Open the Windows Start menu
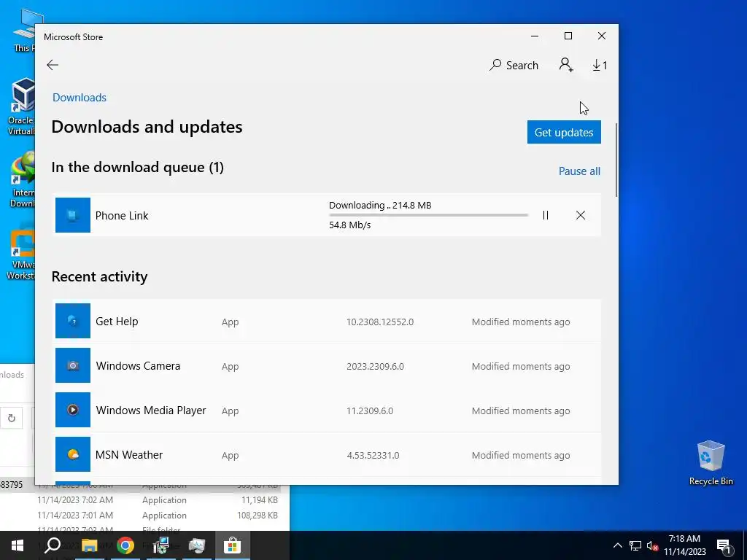The height and width of the screenshot is (560, 747). point(18,545)
